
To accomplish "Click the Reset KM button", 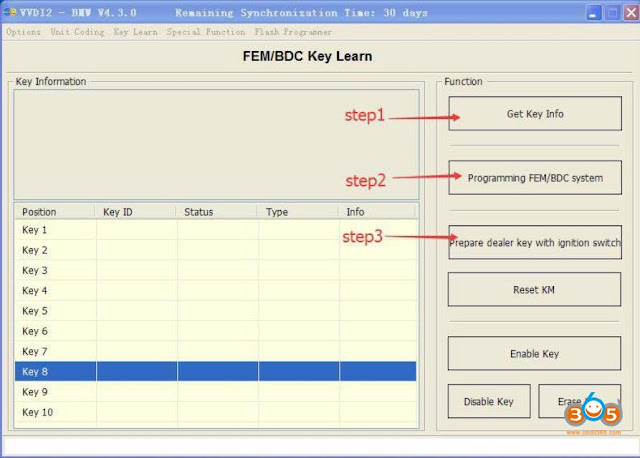I will [x=534, y=289].
